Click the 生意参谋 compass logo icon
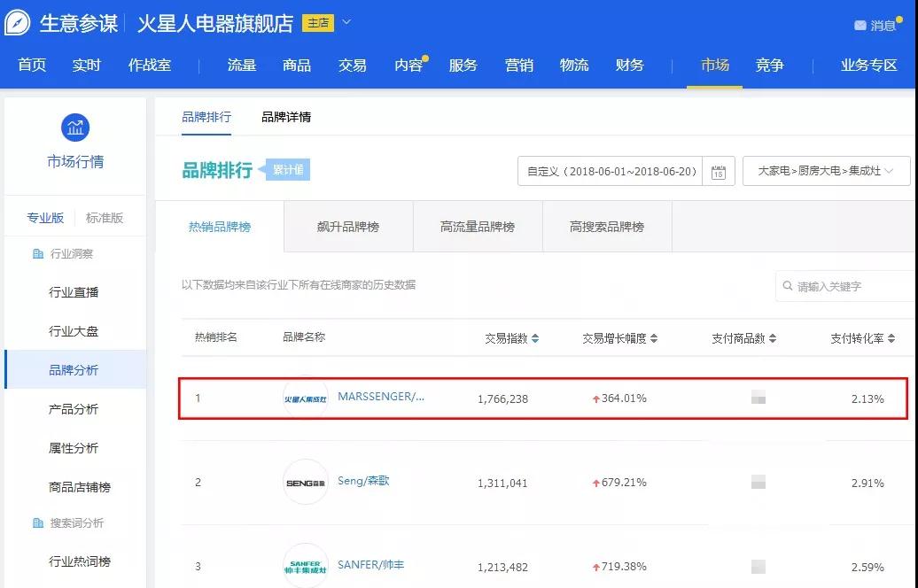Screen dimensions: 918x588 [x=17, y=23]
